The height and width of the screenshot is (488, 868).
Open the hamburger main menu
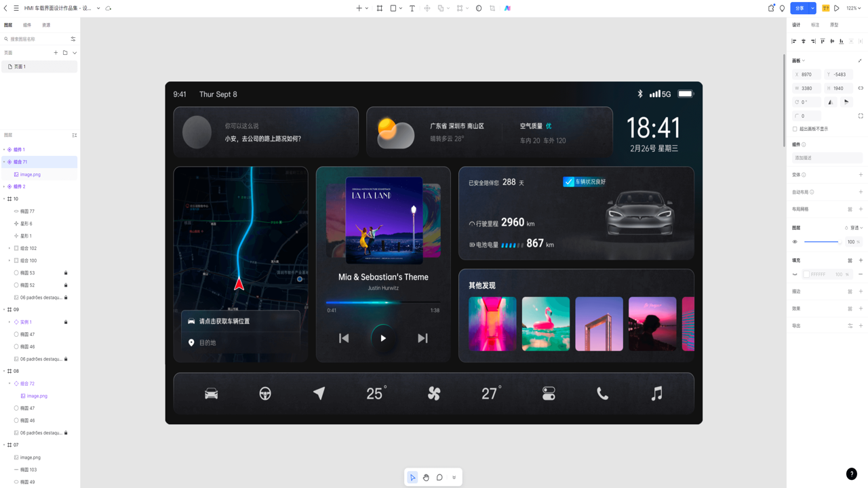[x=16, y=8]
